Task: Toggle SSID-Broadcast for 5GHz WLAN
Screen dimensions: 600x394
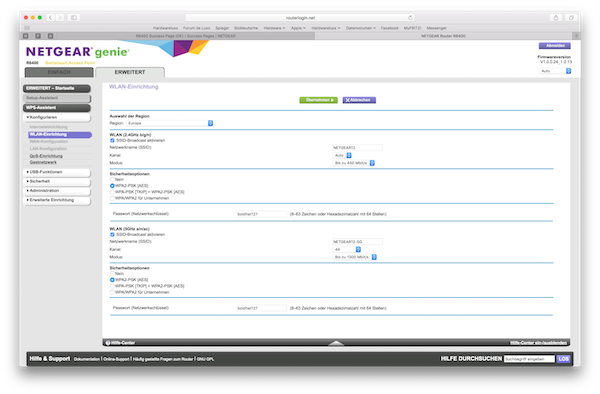Action: tap(112, 234)
